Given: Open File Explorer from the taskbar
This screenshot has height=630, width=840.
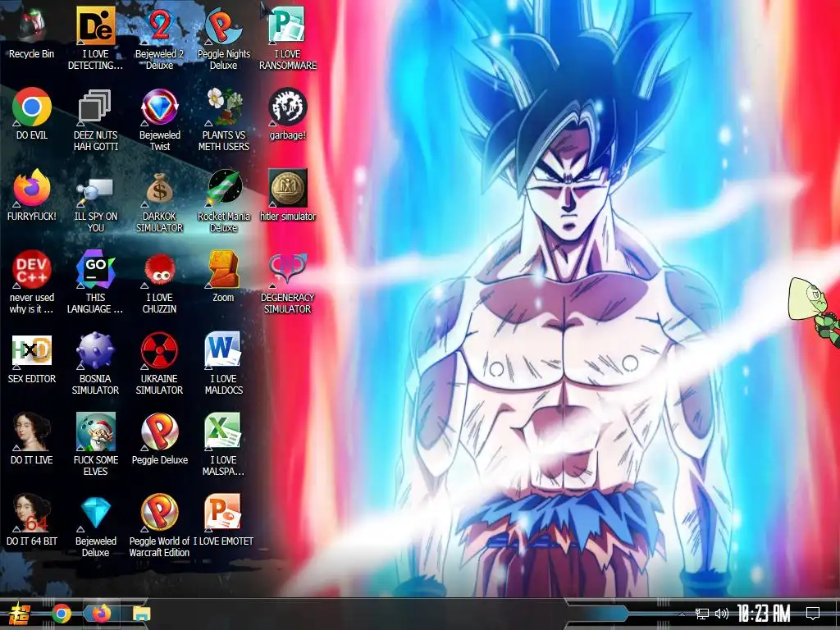Looking at the screenshot, I should click(141, 614).
